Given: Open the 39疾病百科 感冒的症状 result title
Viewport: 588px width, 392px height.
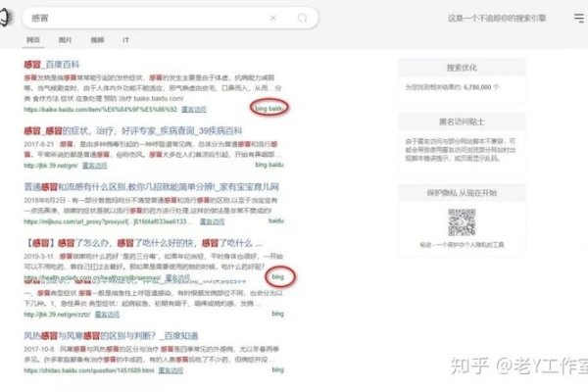Looking at the screenshot, I should tap(133, 131).
